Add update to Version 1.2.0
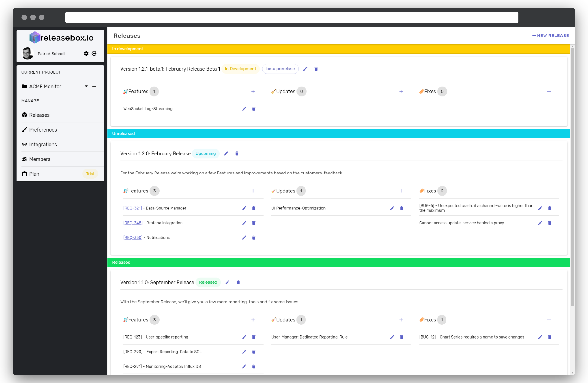The image size is (588, 383). coord(401,191)
